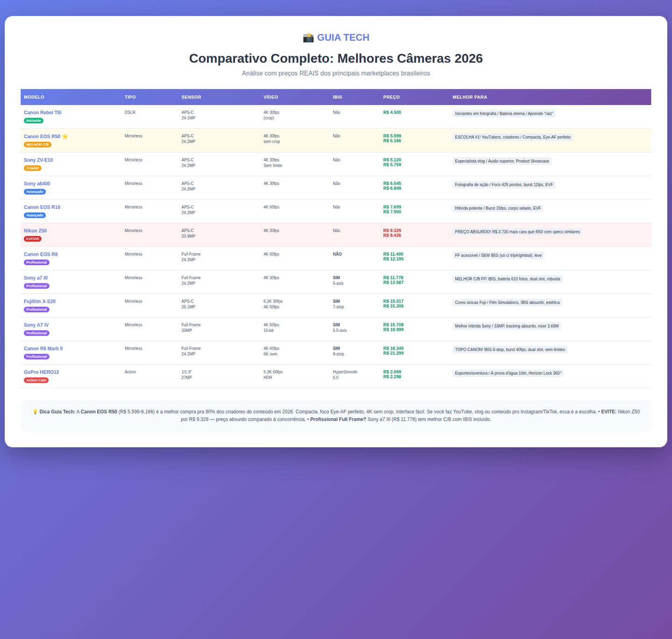Select the heading "Comparativo Completo: Melhores Câmeras 2026"
Viewport: 672px width, 639px height.
tap(336, 58)
